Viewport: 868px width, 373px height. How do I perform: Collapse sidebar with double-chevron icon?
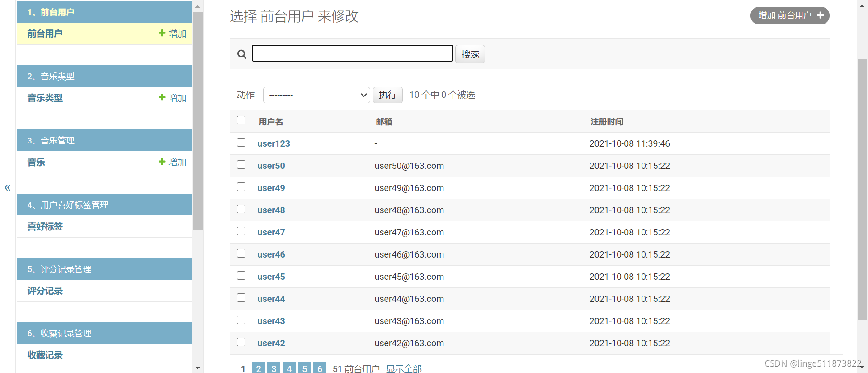[x=8, y=187]
